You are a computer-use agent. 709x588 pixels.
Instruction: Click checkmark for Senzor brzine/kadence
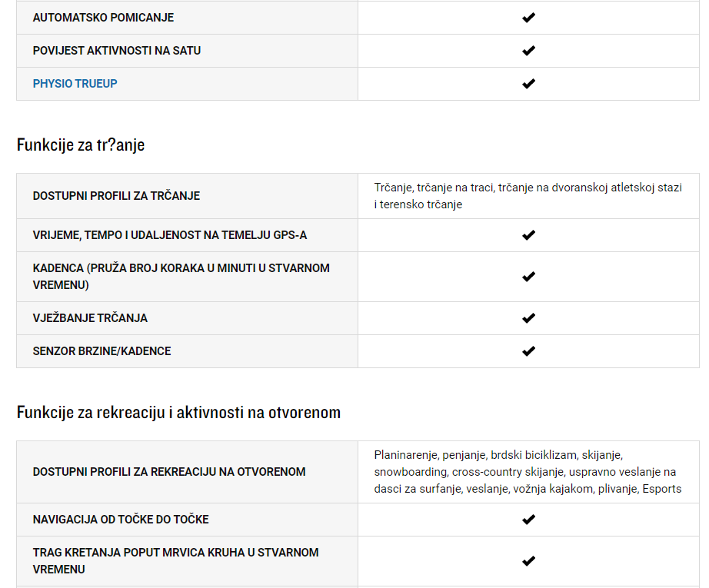(x=528, y=351)
